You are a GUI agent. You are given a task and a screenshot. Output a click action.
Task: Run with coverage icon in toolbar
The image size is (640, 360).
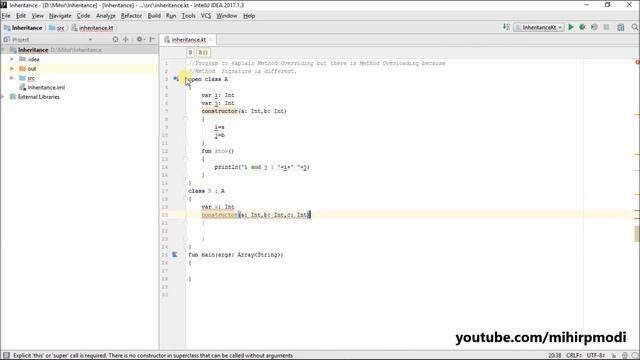pos(594,27)
